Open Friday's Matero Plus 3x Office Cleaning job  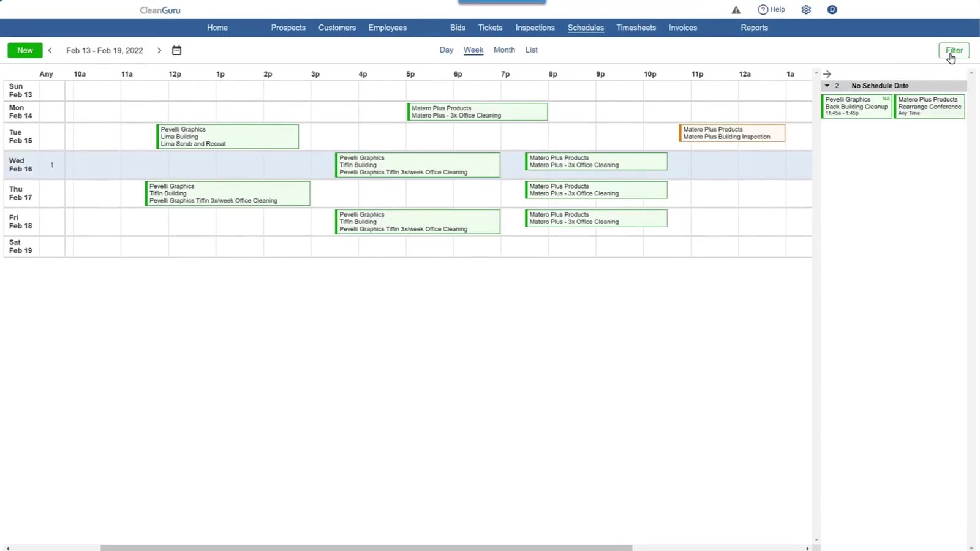point(596,218)
